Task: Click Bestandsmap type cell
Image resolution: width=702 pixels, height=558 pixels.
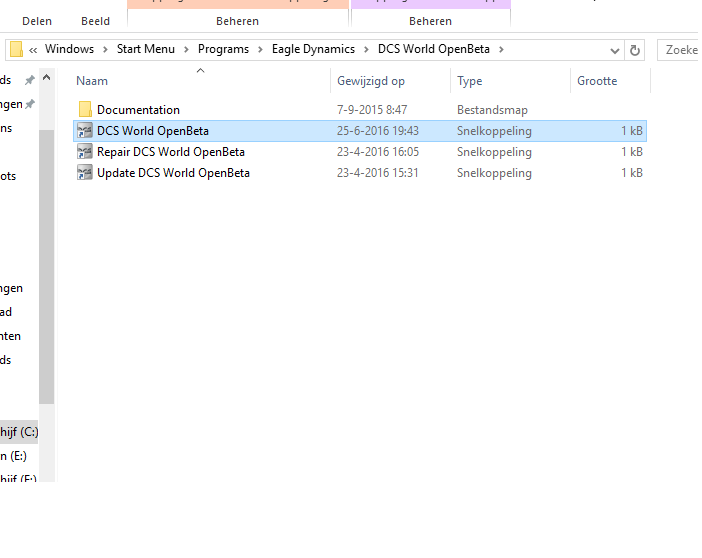Action: (492, 110)
